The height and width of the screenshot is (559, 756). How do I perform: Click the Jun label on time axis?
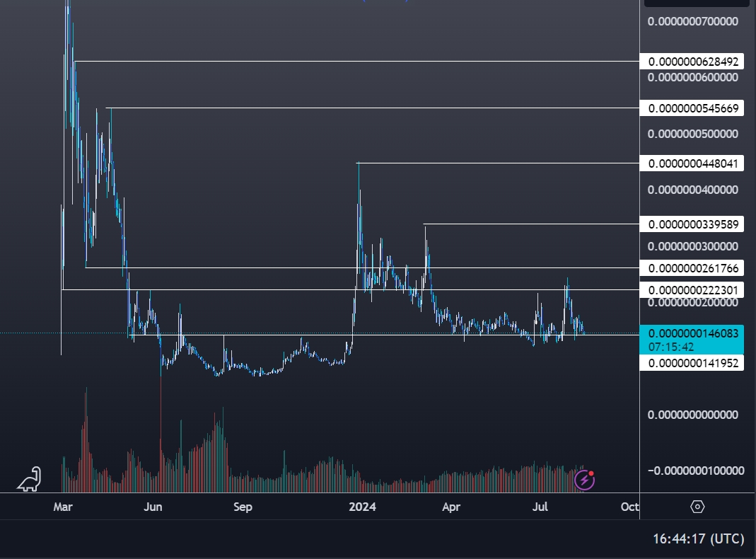[153, 507]
